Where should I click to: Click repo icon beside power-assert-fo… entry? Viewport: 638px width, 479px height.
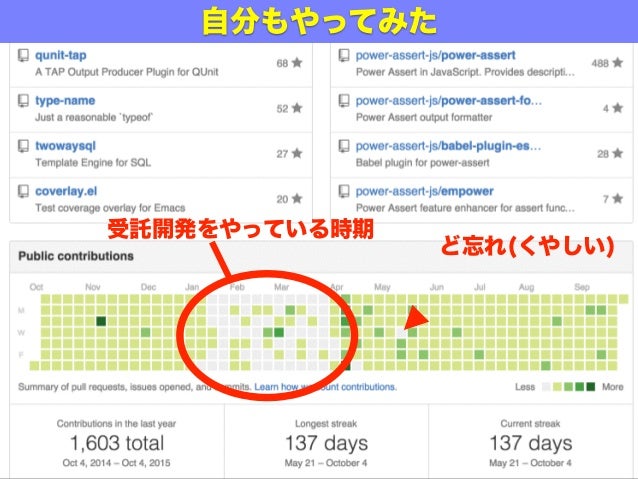pyautogui.click(x=344, y=100)
